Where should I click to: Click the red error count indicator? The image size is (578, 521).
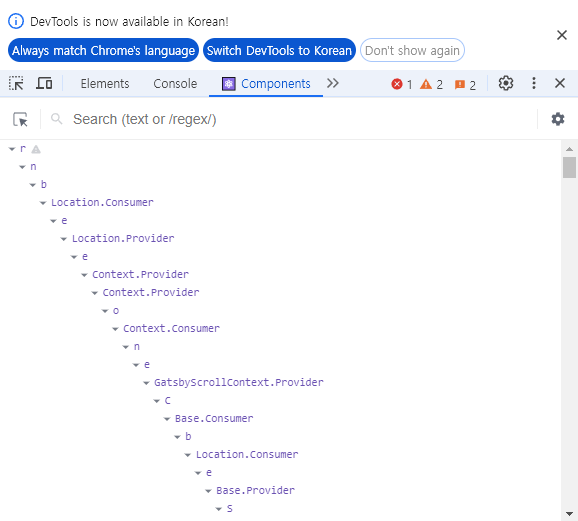click(402, 84)
